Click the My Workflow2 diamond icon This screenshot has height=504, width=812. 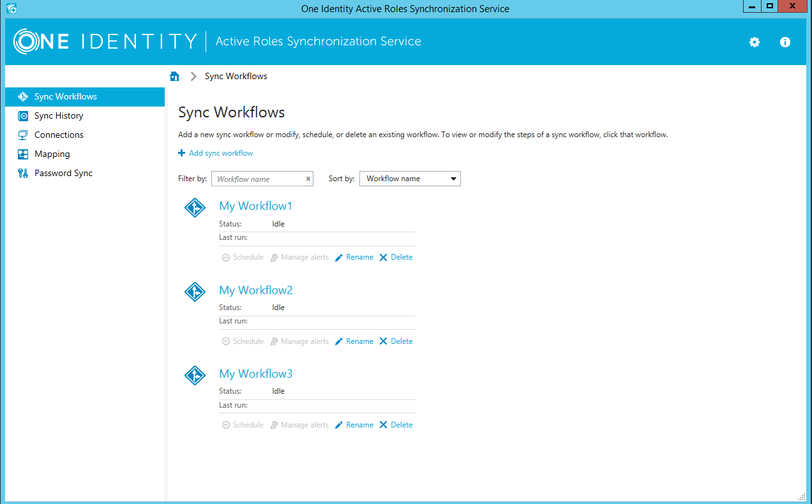(x=195, y=292)
